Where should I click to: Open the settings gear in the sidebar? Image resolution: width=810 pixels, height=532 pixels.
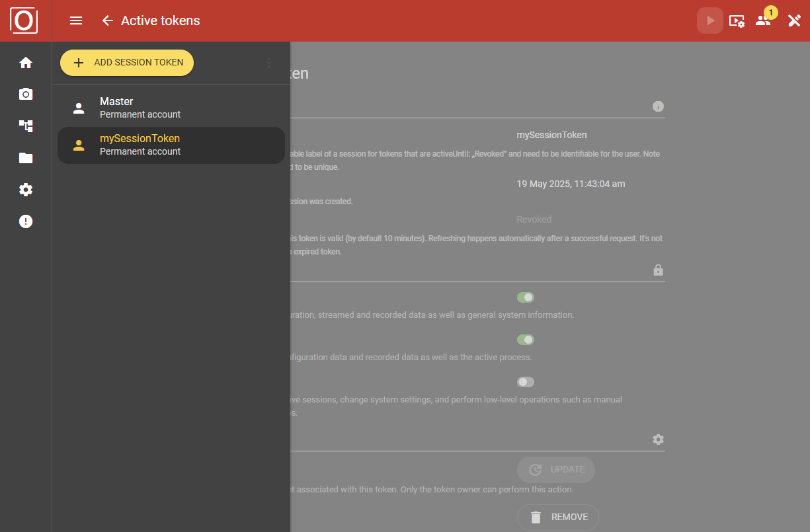coord(25,190)
